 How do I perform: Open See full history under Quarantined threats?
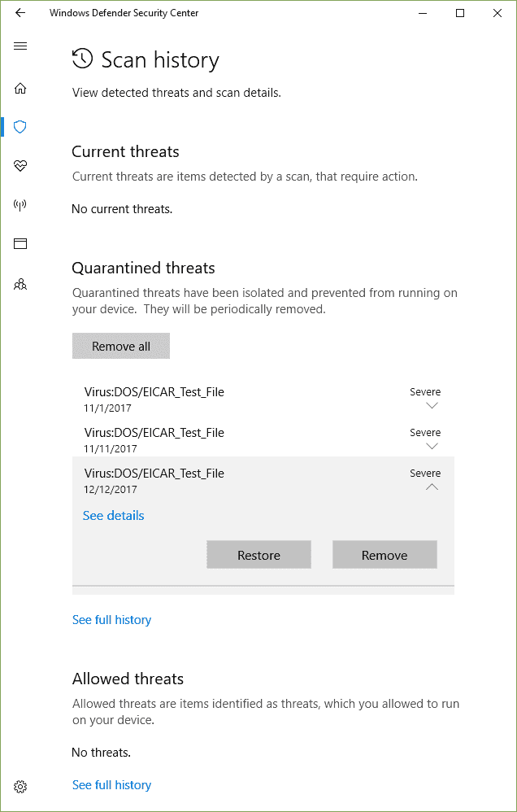[x=112, y=620]
